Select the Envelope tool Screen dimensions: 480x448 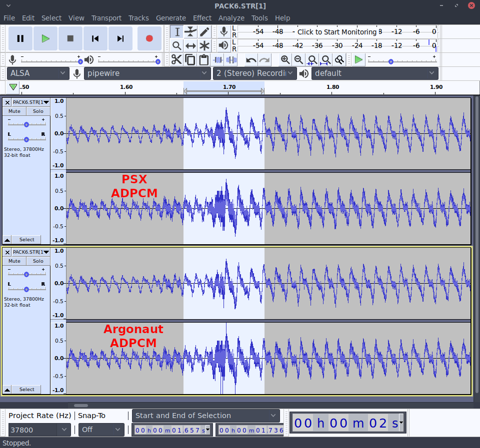[189, 31]
